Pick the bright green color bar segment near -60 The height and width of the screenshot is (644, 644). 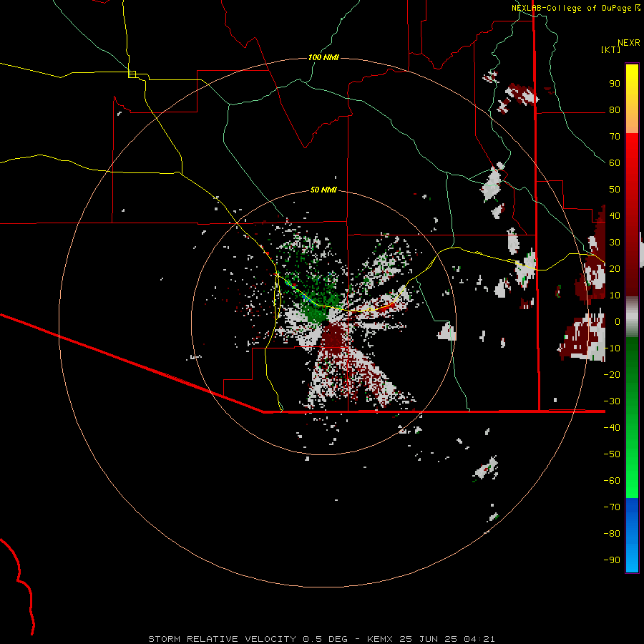[x=632, y=481]
